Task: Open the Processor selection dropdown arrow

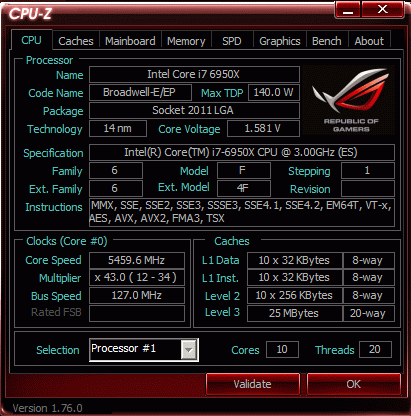Action: tap(189, 350)
